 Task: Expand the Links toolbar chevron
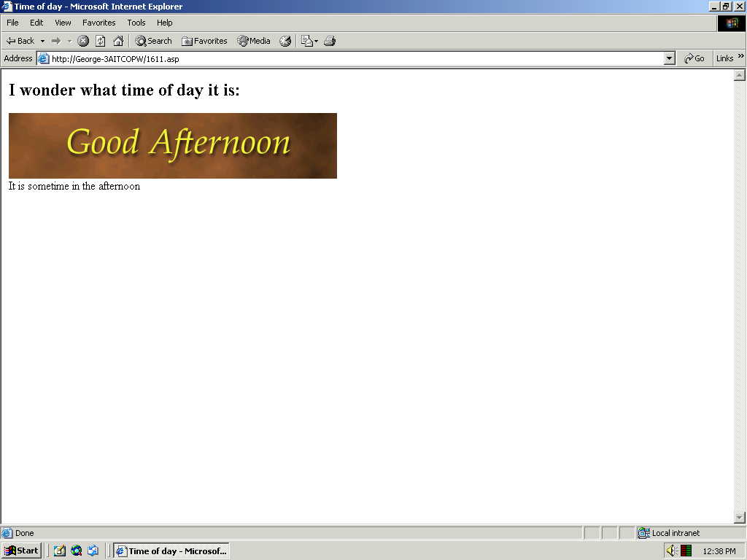(x=741, y=56)
